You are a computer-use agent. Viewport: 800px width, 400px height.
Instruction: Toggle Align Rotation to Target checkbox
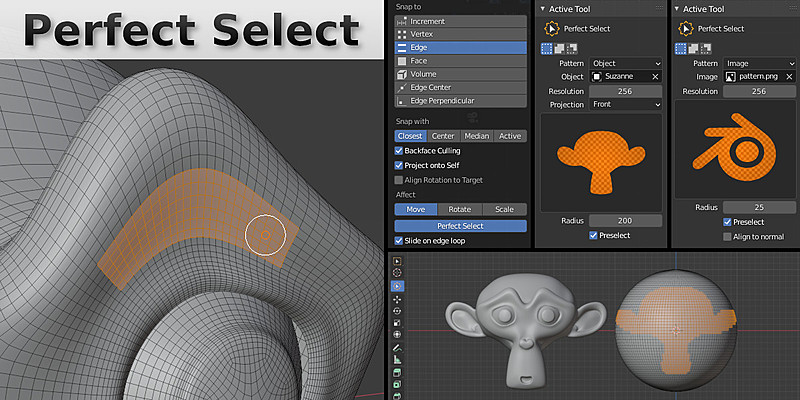pos(398,180)
